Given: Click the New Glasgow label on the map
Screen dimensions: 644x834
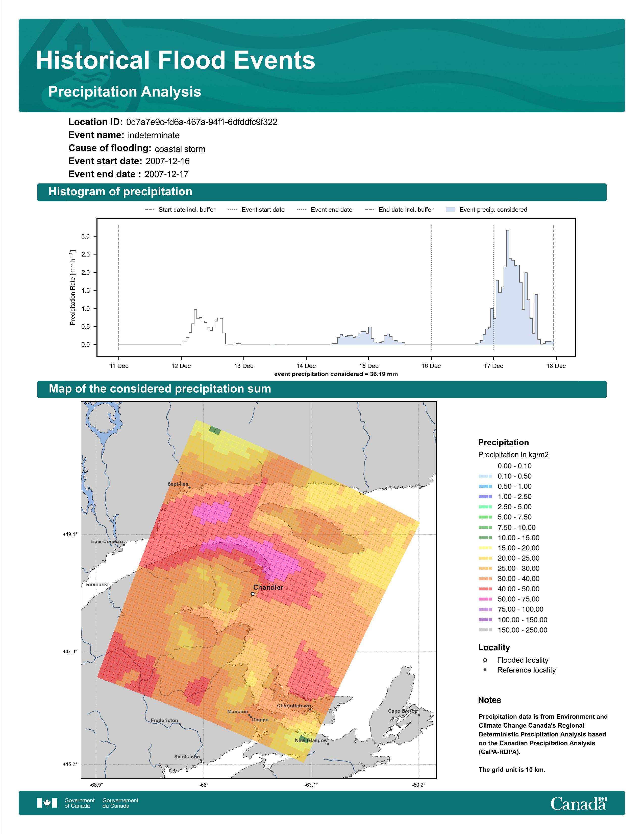Looking at the screenshot, I should tap(311, 740).
